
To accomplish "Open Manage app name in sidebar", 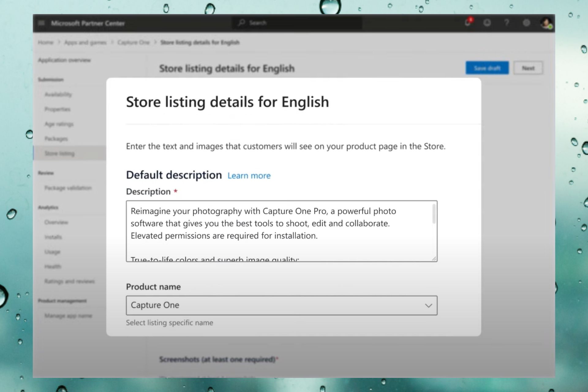I will 68,315.
